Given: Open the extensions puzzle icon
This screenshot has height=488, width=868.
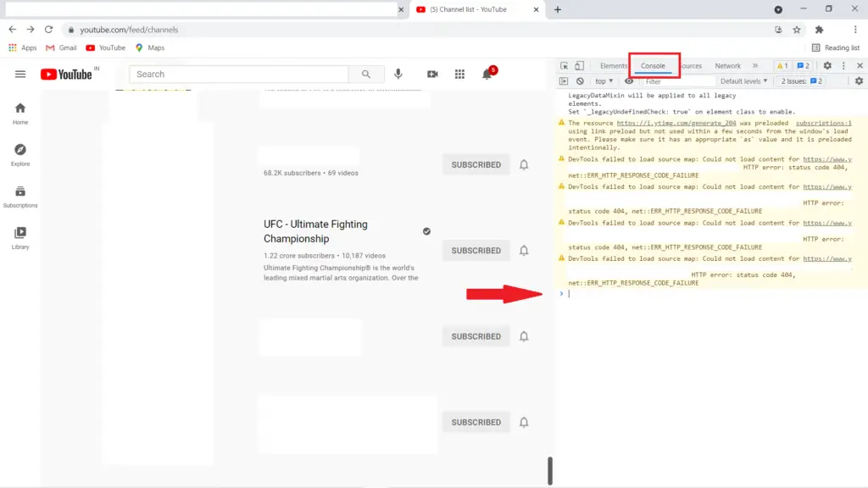Looking at the screenshot, I should pos(820,30).
